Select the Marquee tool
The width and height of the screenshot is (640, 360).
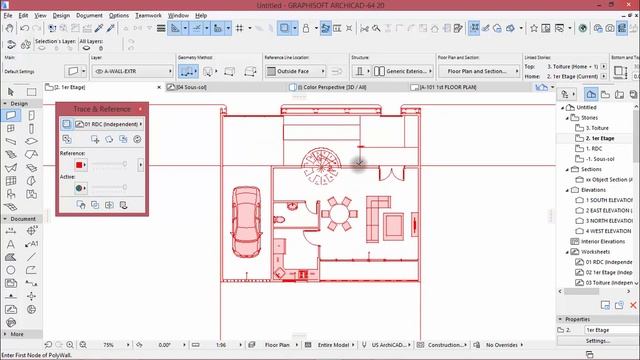point(31,91)
